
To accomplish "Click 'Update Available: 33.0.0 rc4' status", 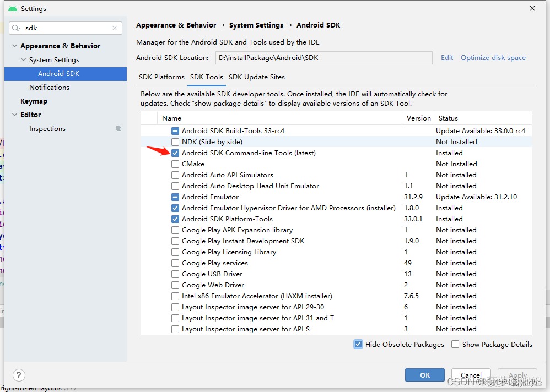I will pyautogui.click(x=480, y=131).
